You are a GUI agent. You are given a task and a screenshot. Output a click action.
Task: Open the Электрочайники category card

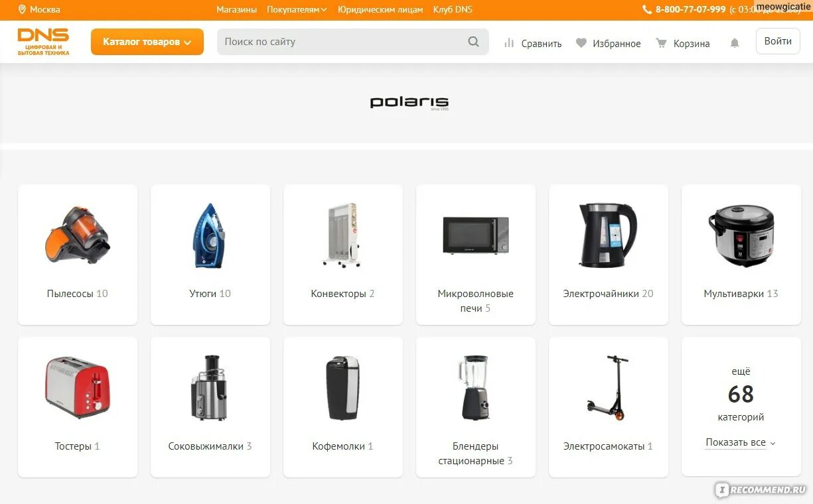609,255
